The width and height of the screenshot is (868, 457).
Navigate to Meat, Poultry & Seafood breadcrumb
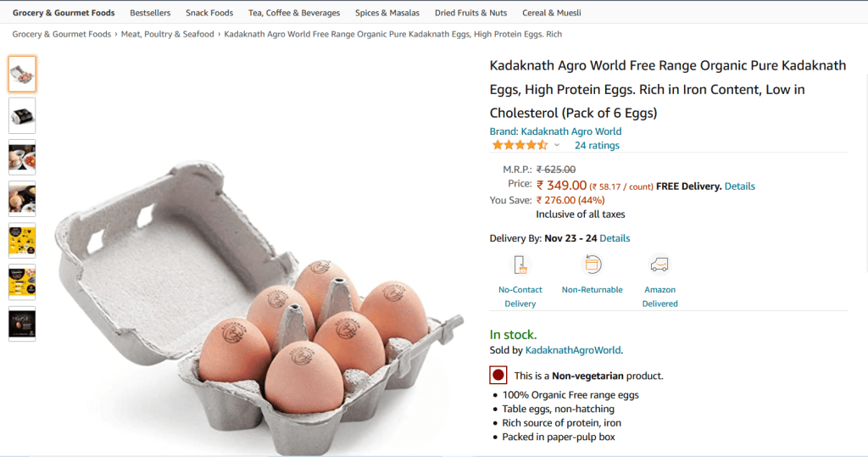[x=167, y=34]
